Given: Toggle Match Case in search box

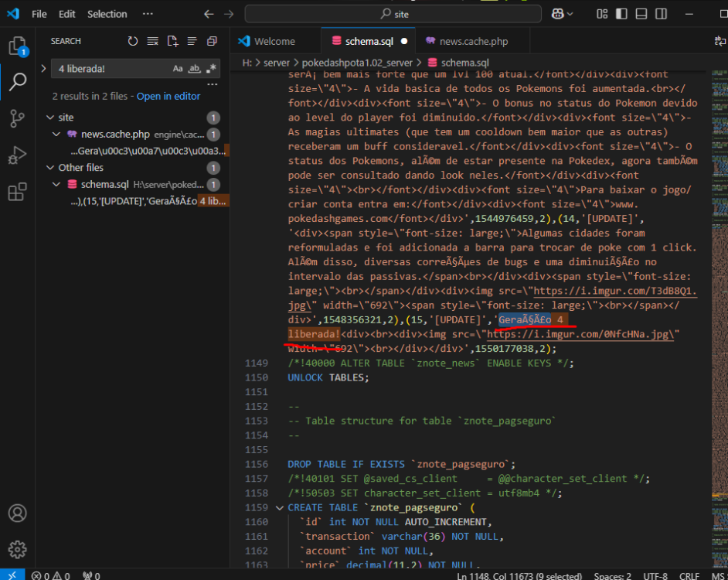Looking at the screenshot, I should click(178, 69).
